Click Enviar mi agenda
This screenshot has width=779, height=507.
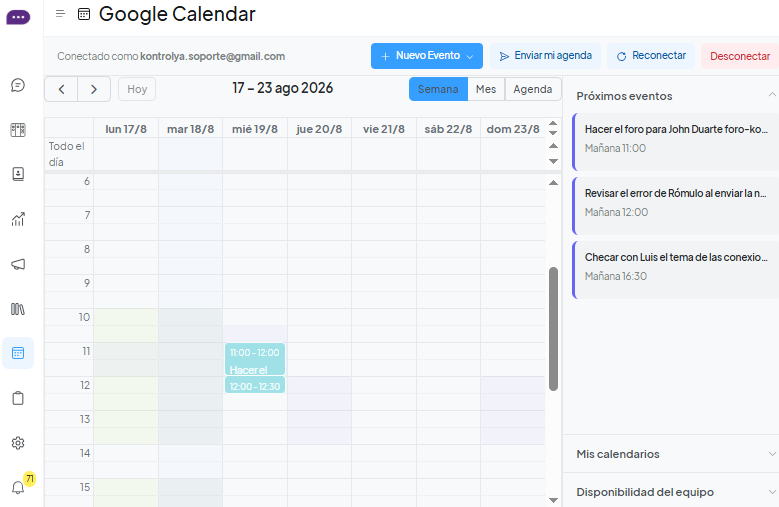click(545, 56)
